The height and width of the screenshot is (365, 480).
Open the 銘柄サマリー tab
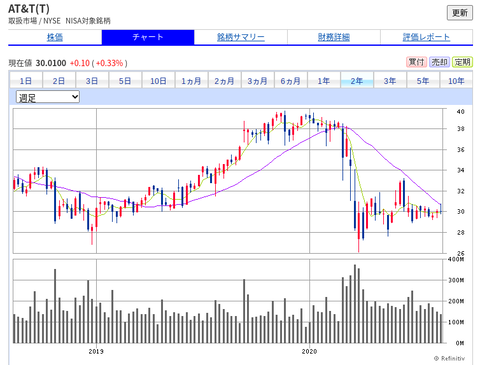[241, 37]
